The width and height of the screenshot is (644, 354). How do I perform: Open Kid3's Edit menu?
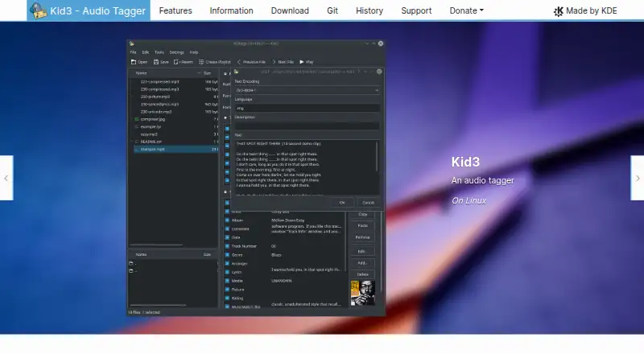pyautogui.click(x=146, y=52)
